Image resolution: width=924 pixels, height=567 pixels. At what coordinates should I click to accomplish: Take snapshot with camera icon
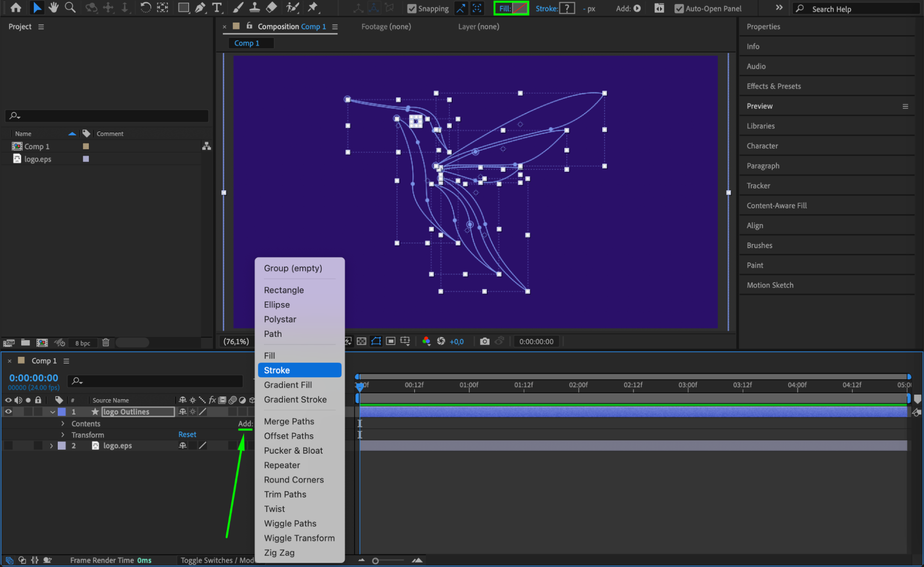pos(484,341)
